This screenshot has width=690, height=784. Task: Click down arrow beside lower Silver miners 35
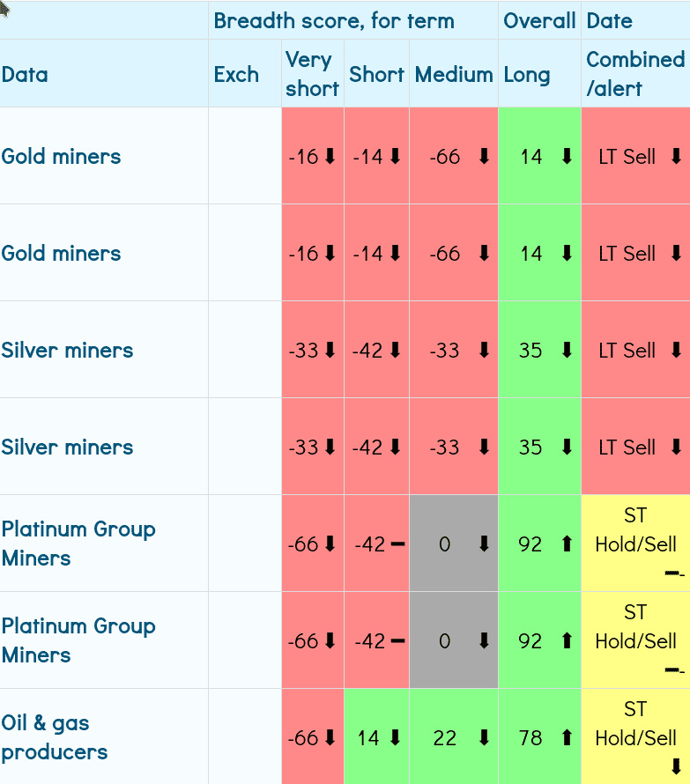point(567,447)
